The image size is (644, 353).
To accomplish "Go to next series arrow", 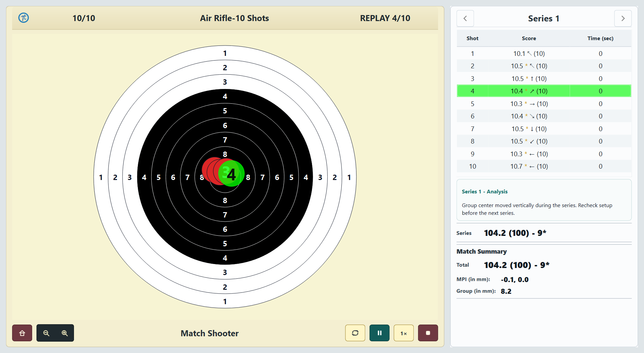I will click(x=623, y=18).
